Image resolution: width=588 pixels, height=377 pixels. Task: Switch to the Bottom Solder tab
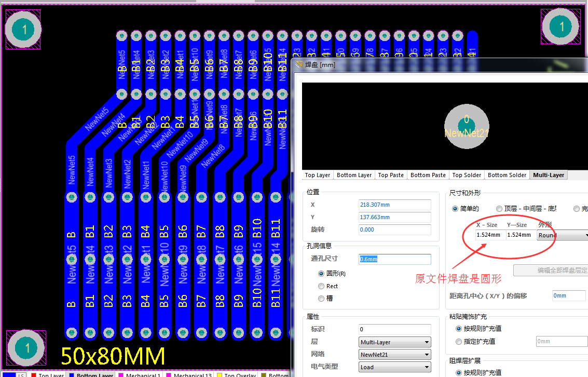[507, 175]
